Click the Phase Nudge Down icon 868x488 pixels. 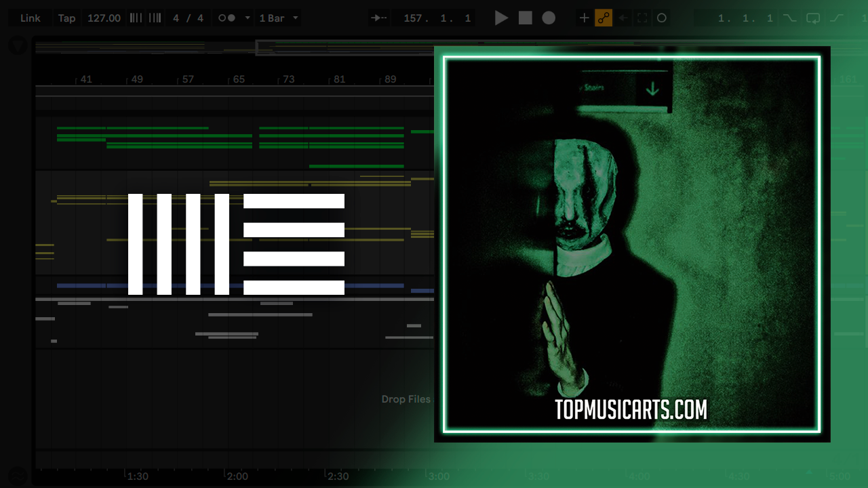[136, 18]
